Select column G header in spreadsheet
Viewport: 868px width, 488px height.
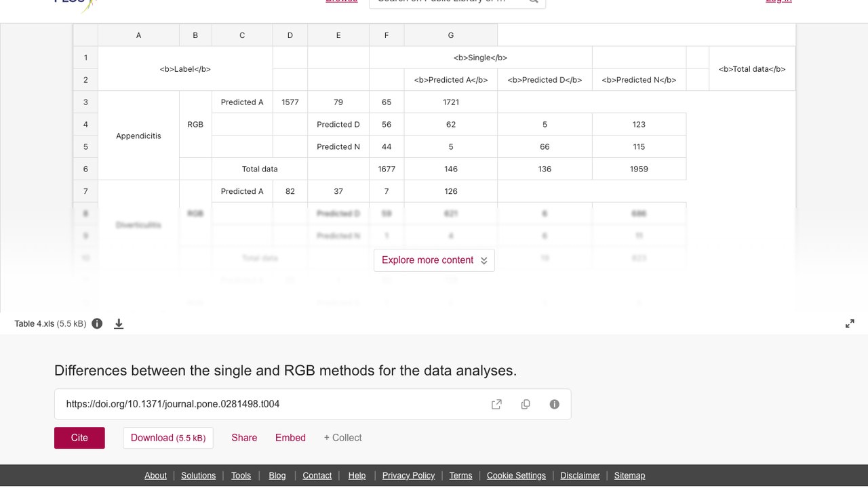point(451,35)
